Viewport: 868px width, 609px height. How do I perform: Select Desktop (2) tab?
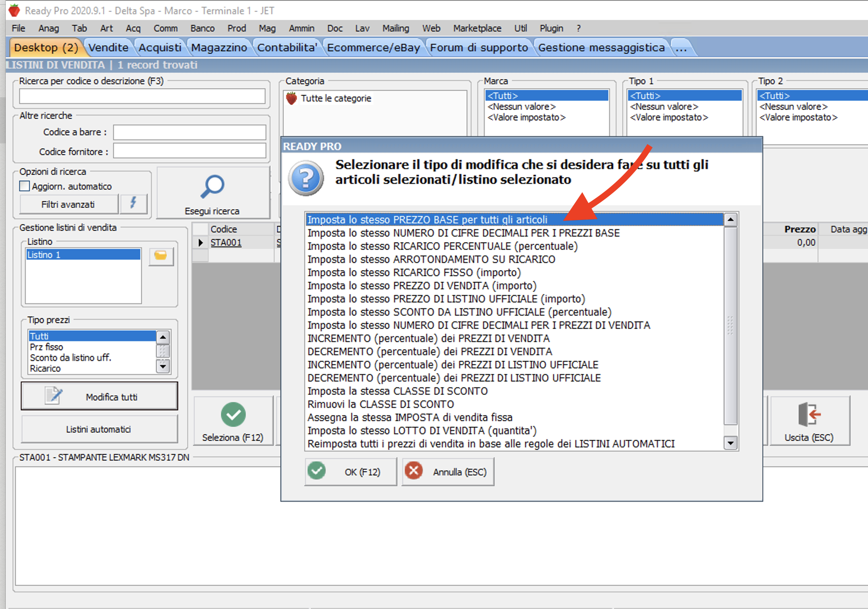(46, 47)
